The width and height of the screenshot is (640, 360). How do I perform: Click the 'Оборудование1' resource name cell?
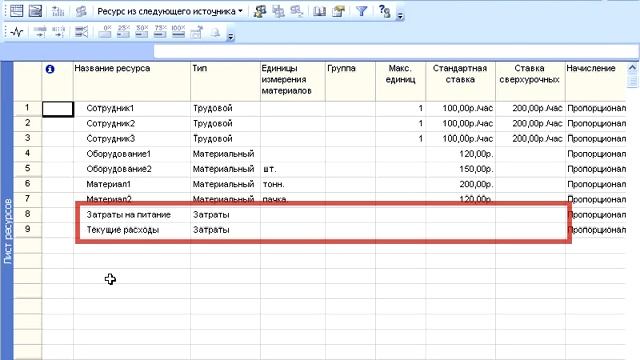(x=132, y=154)
